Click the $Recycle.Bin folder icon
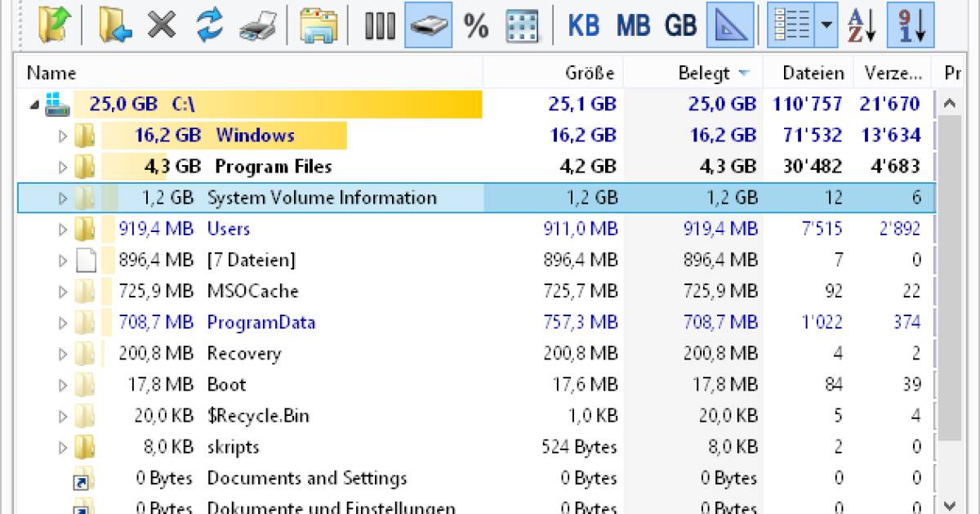This screenshot has width=980, height=514. pos(85,416)
